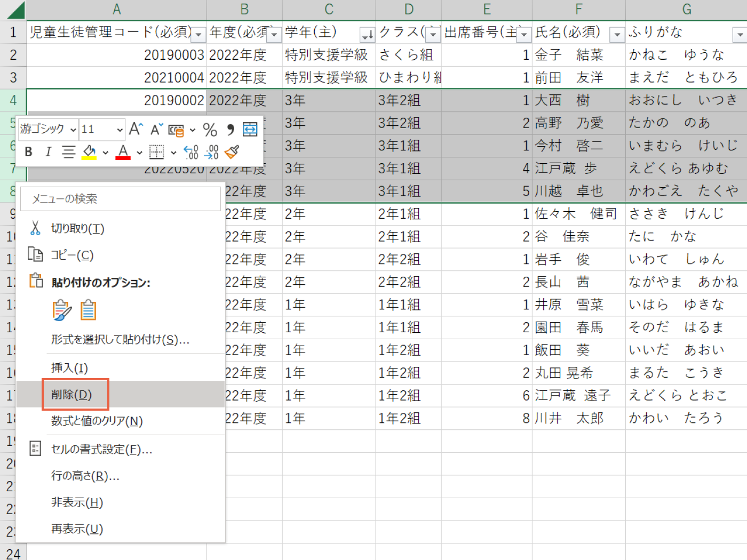The image size is (747, 560).
Task: Expand border options arrow
Action: click(173, 153)
